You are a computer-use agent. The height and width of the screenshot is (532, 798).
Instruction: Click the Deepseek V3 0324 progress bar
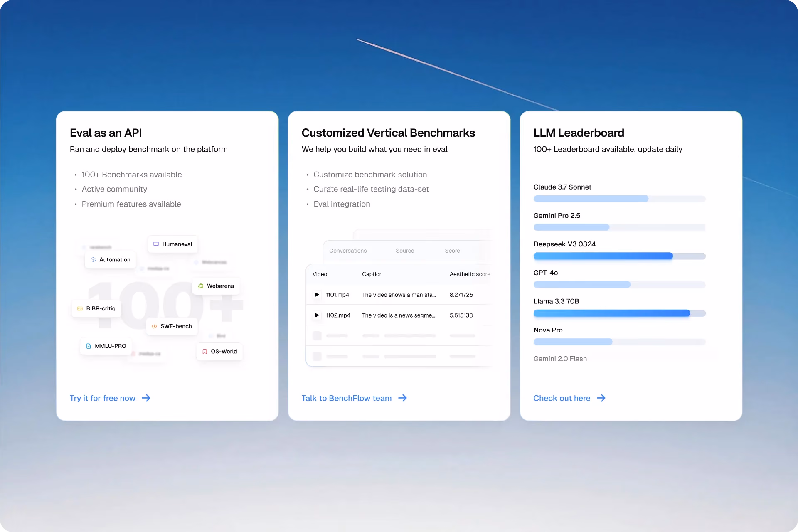tap(619, 256)
